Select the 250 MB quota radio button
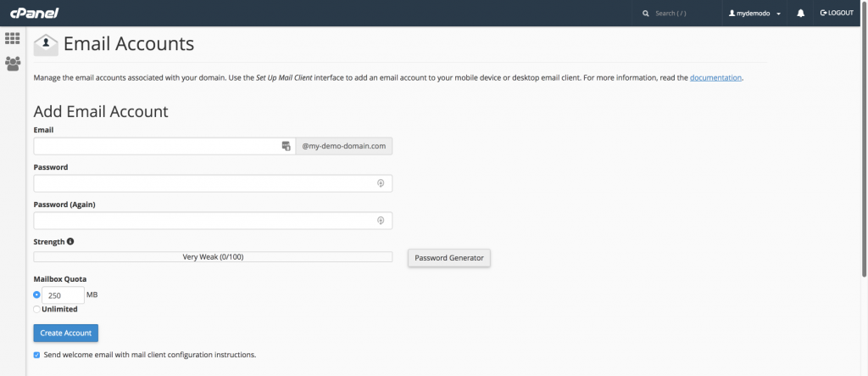This screenshot has width=868, height=376. click(36, 295)
